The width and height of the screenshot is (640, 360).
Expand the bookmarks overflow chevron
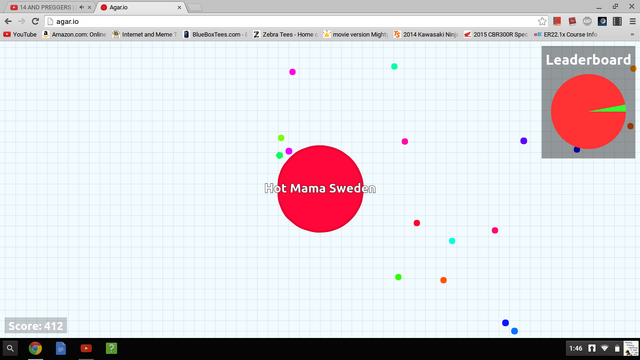632,34
